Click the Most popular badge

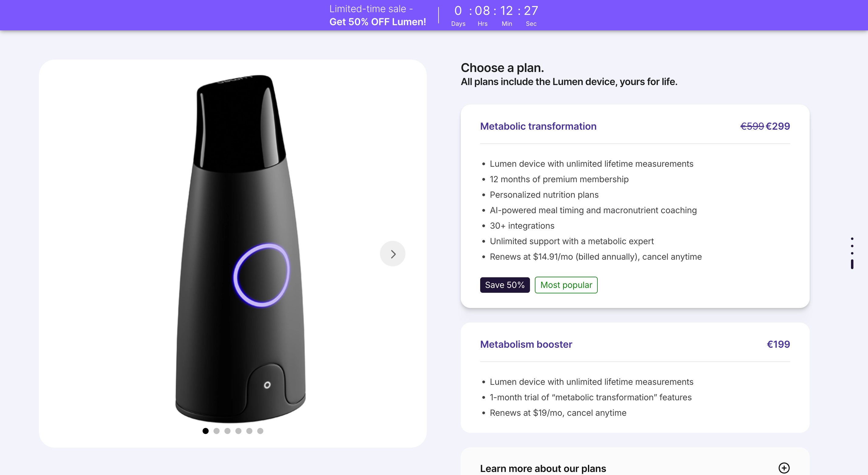pos(566,285)
